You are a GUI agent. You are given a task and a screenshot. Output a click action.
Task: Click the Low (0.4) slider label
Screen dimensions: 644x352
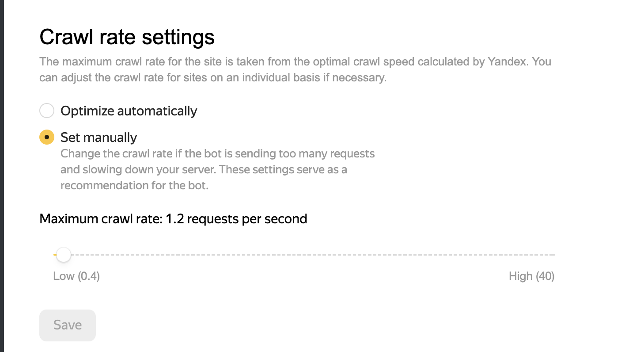tap(76, 276)
